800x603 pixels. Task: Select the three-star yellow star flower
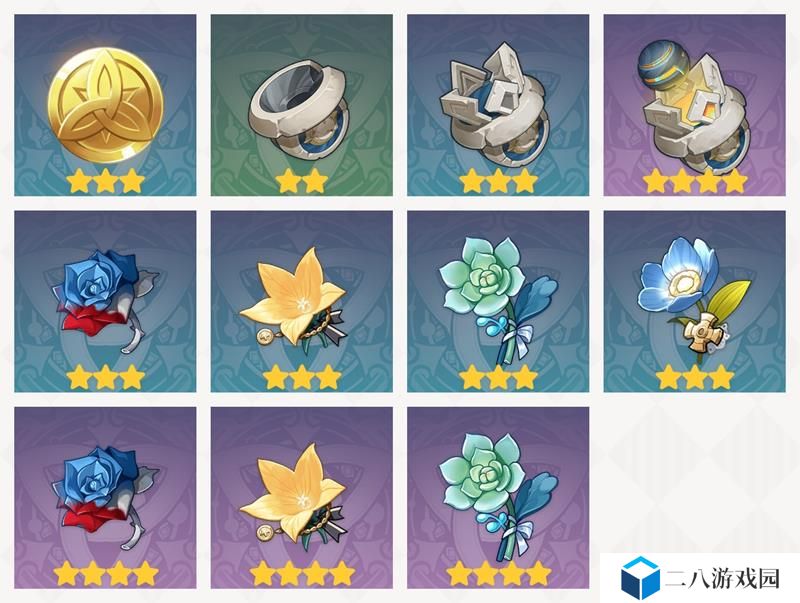pyautogui.click(x=302, y=302)
